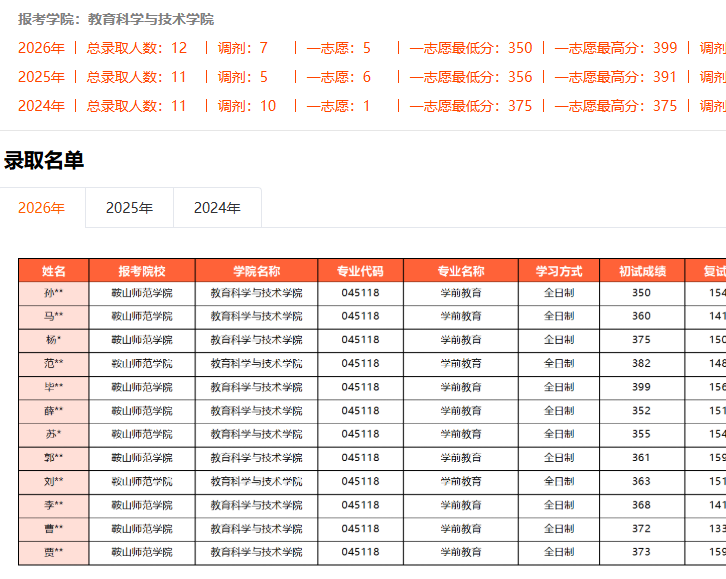Image resolution: width=726 pixels, height=579 pixels.
Task: Click the 报考学院：教育科学与技术学院 heading
Action: (116, 19)
